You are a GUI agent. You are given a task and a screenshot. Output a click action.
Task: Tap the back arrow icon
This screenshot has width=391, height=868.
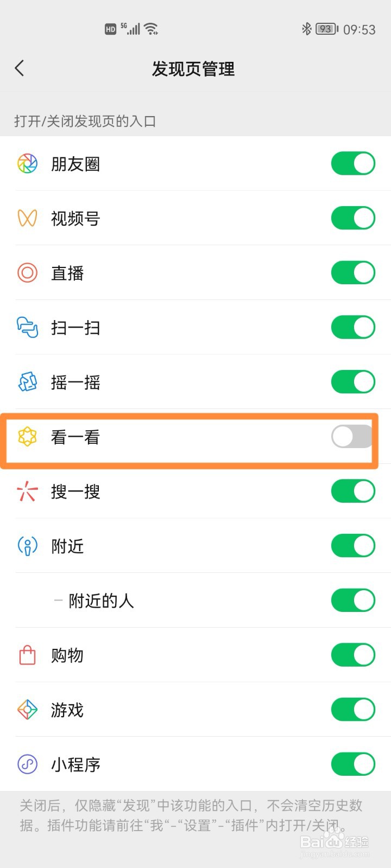[x=20, y=68]
